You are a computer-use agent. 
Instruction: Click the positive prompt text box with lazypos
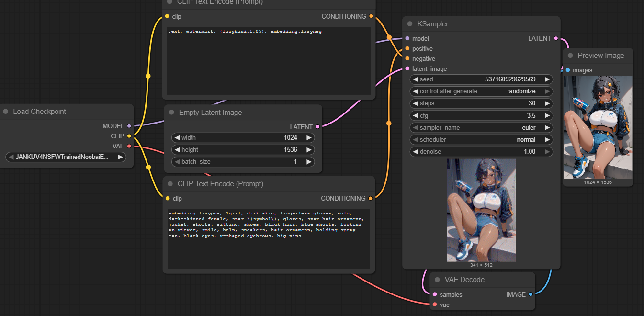click(269, 239)
